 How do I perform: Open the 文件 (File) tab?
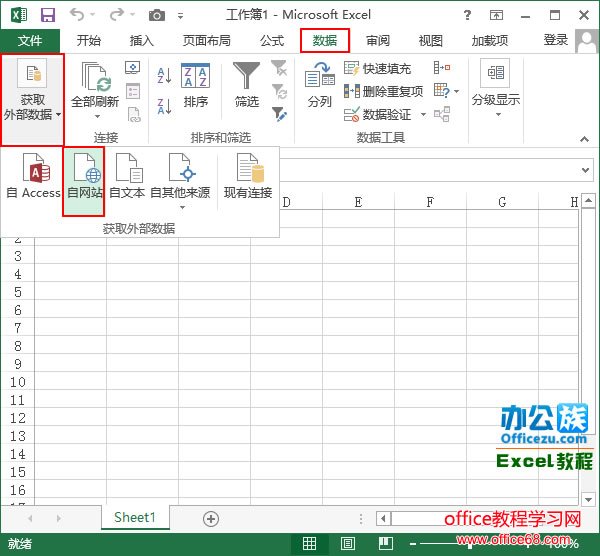click(x=30, y=41)
